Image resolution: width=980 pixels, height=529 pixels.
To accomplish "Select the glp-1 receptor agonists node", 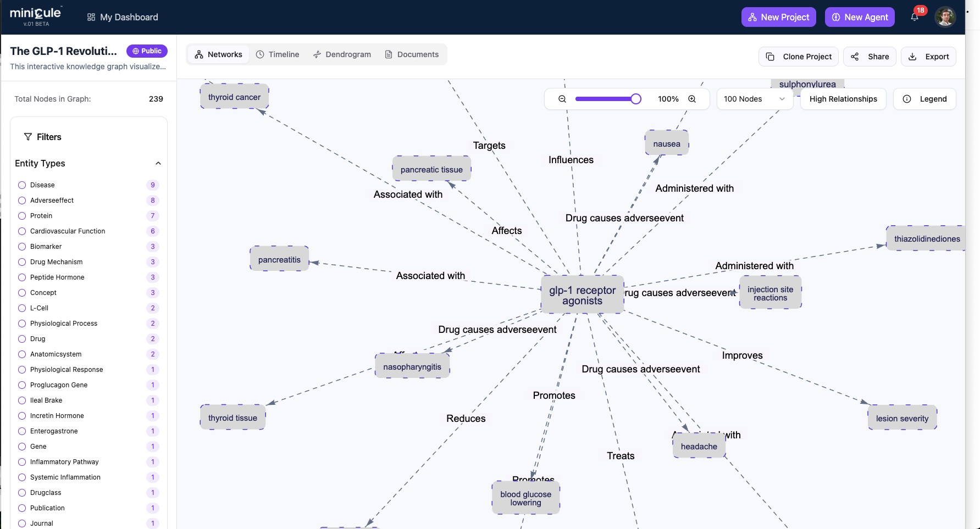I will [582, 296].
